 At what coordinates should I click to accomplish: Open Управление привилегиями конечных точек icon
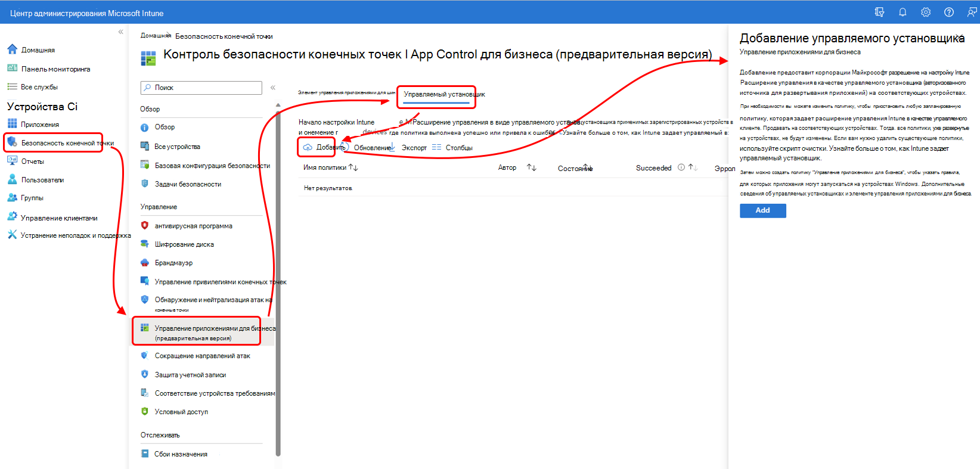point(144,281)
